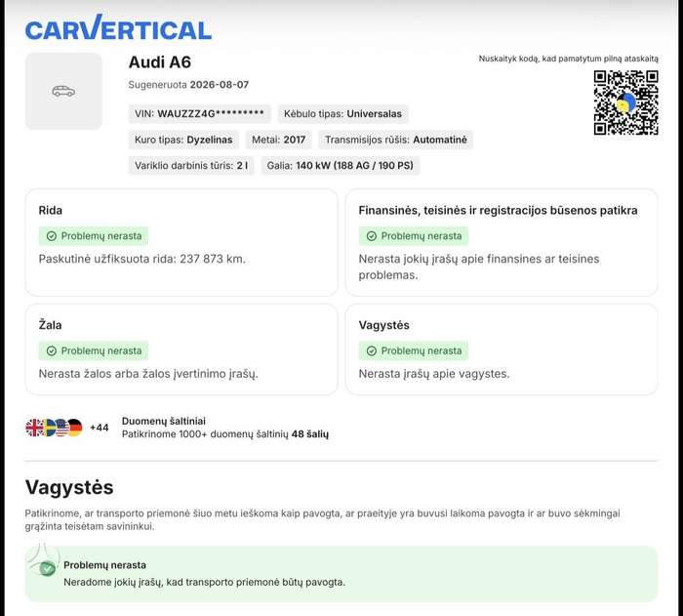Click the carVertical logo
The height and width of the screenshot is (616, 683).
point(118,27)
